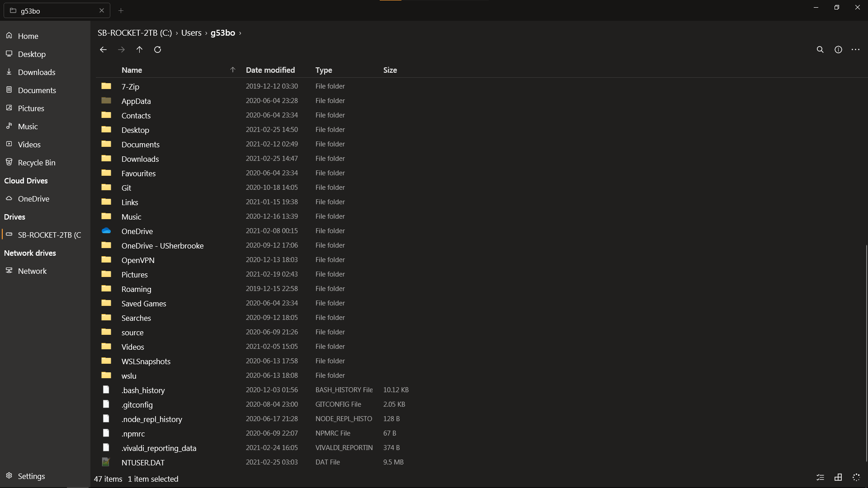Click the layout mode icon in status bar
Viewport: 868px width, 488px height.
pyautogui.click(x=838, y=477)
